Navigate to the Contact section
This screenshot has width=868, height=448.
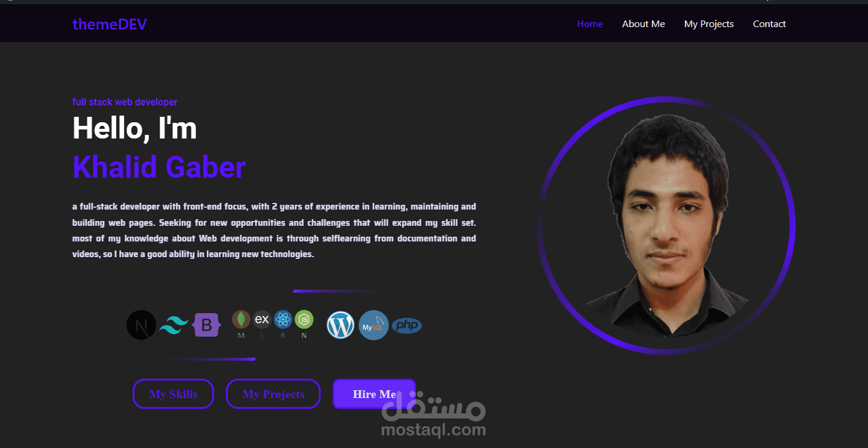pos(769,23)
